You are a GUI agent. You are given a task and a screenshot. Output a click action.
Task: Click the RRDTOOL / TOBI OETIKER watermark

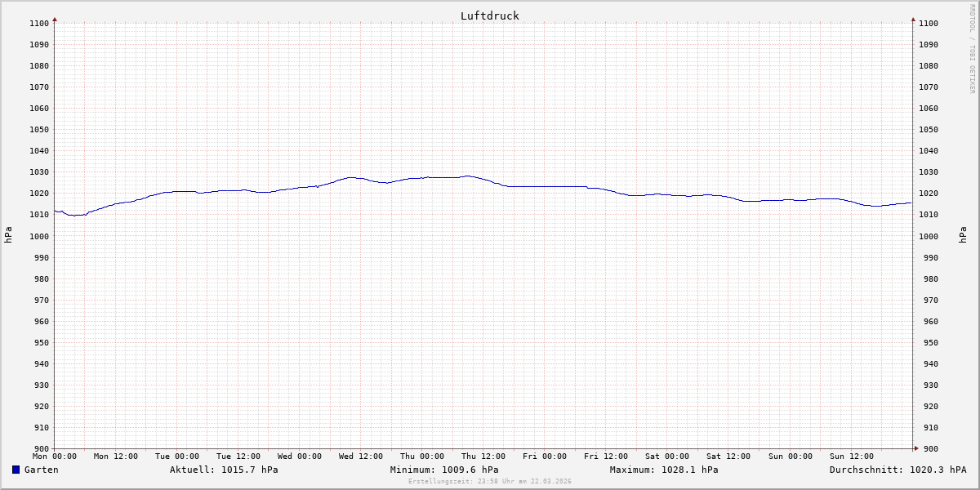coord(972,49)
